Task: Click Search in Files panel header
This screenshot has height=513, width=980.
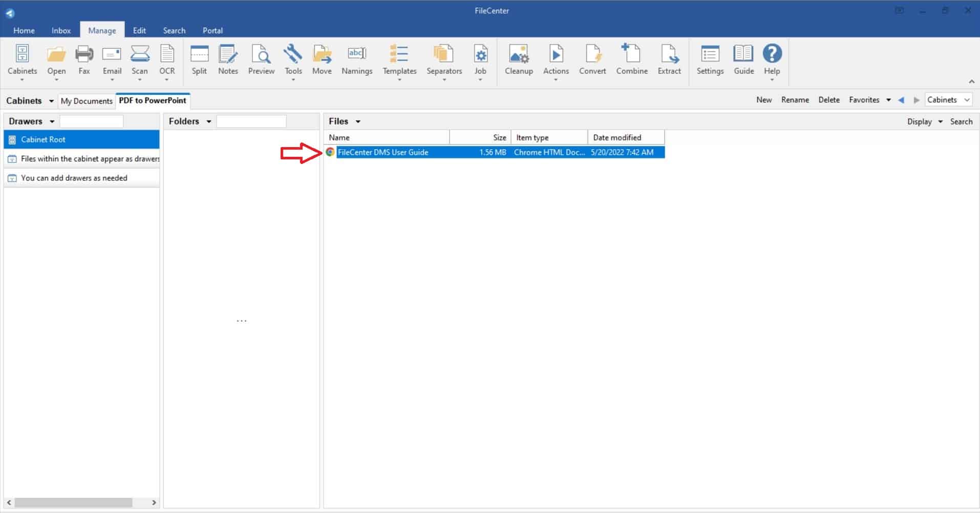Action: click(961, 121)
